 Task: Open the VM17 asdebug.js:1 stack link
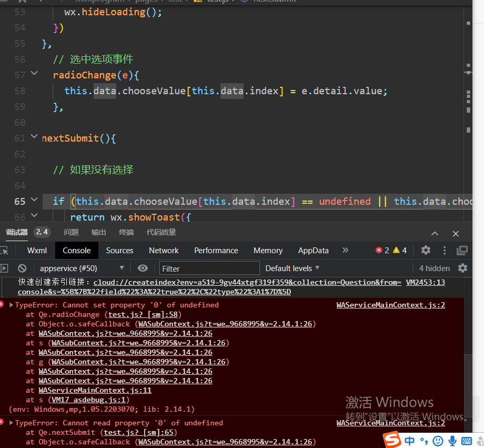(88, 400)
